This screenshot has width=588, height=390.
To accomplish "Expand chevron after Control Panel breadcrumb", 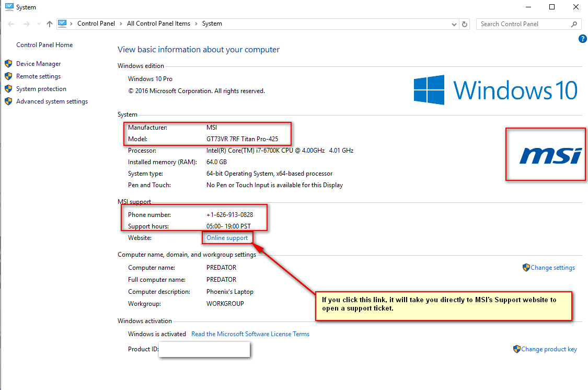I will coord(121,24).
